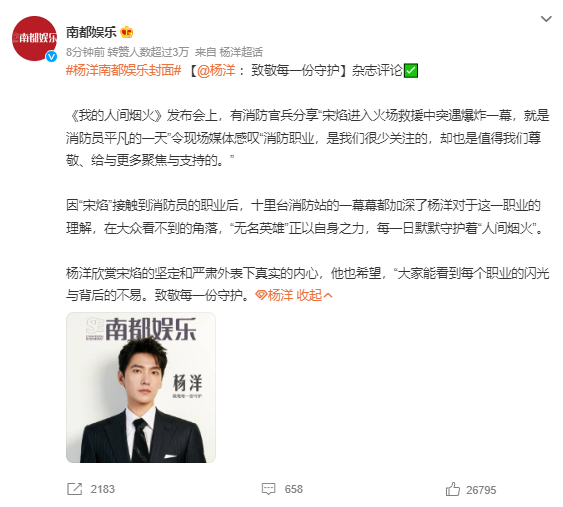This screenshot has width=563, height=507.
Task: Click the 南都娱乐 round profile avatar
Action: pos(34,38)
